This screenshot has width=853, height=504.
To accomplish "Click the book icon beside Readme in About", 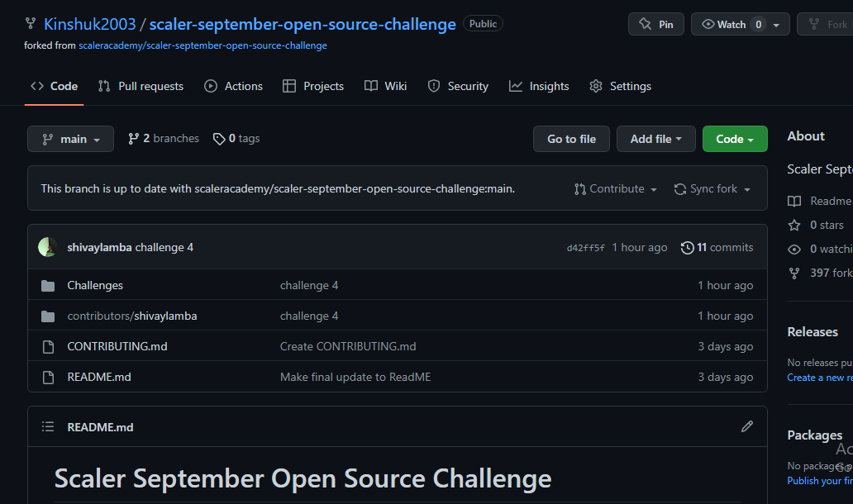I will [x=794, y=201].
